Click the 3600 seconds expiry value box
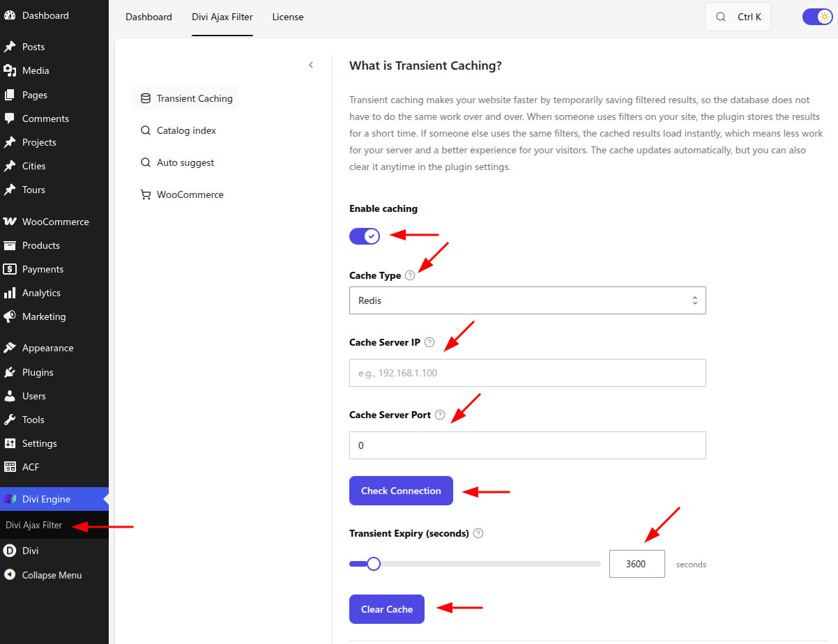The image size is (838, 644). pyautogui.click(x=637, y=564)
